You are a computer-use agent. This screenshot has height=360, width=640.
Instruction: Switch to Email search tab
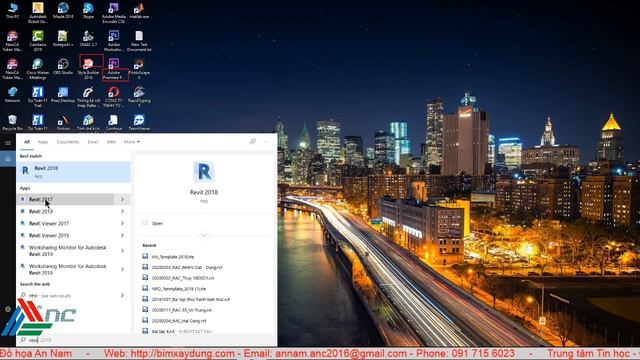pyautogui.click(x=93, y=142)
